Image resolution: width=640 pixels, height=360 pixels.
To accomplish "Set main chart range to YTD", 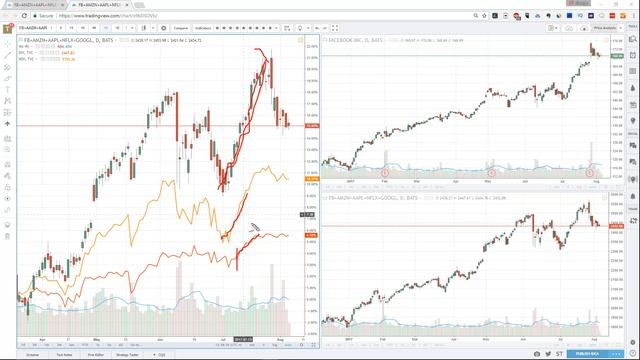I will tap(84, 345).
